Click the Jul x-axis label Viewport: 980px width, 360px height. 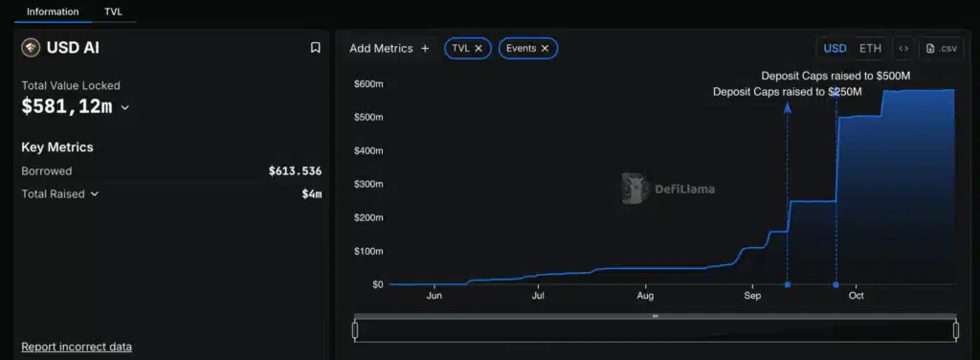[x=538, y=296]
